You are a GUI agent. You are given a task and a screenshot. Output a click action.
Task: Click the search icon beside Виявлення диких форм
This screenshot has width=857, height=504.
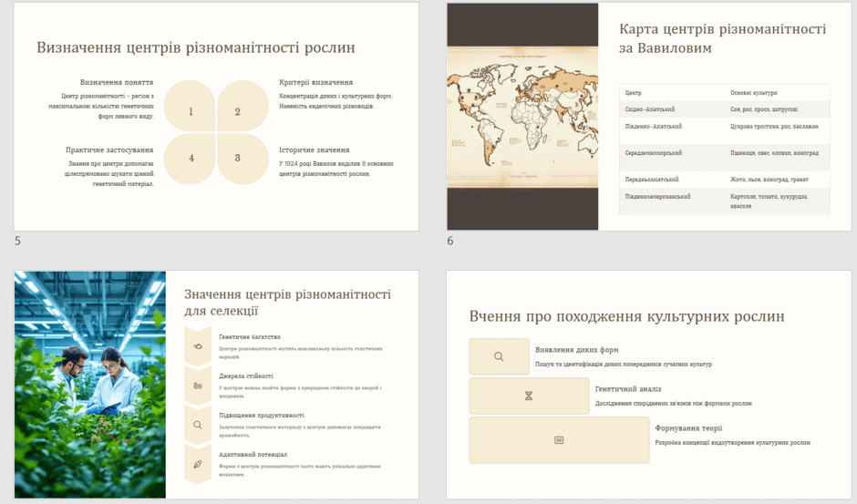tap(499, 356)
